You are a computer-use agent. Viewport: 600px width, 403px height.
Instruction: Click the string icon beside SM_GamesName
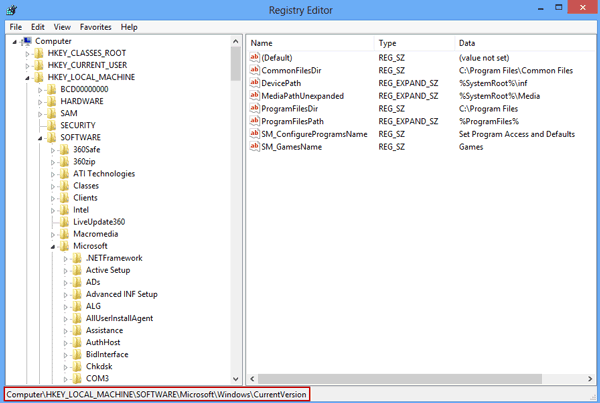pyautogui.click(x=254, y=146)
